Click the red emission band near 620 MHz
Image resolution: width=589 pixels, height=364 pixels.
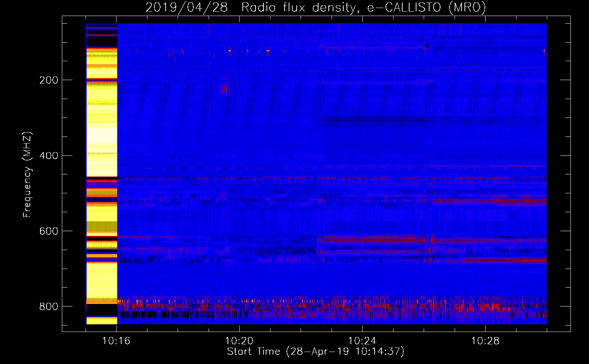point(431,240)
